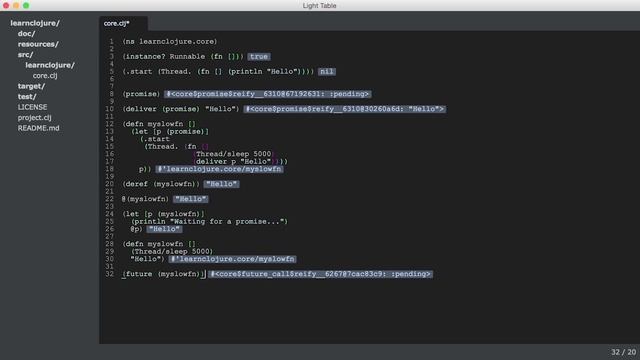This screenshot has height=360, width=640.
Task: Open core.clj in the file tree
Action: coord(45,76)
